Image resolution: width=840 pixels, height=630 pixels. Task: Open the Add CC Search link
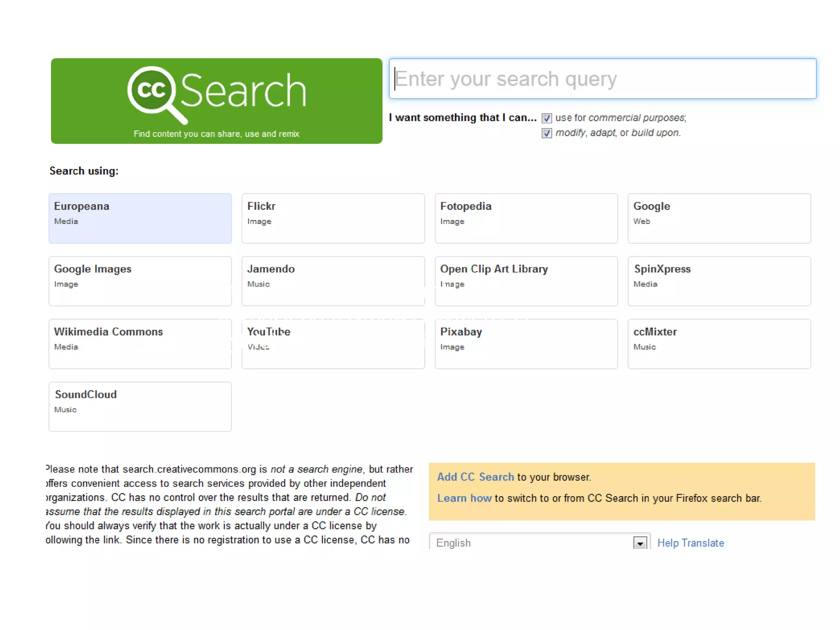(x=475, y=477)
